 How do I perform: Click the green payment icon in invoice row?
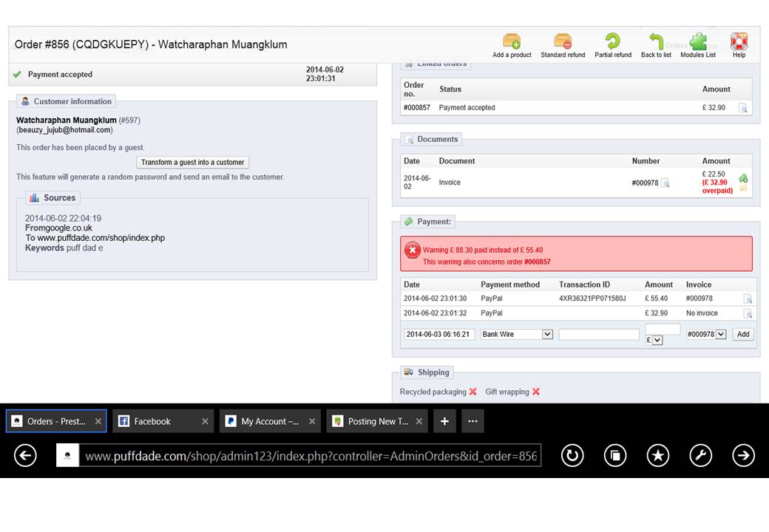click(743, 178)
